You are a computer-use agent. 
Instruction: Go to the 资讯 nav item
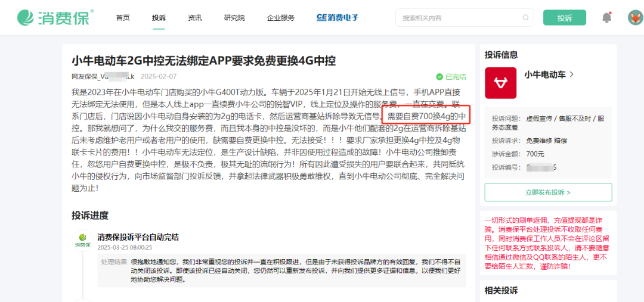click(x=194, y=18)
